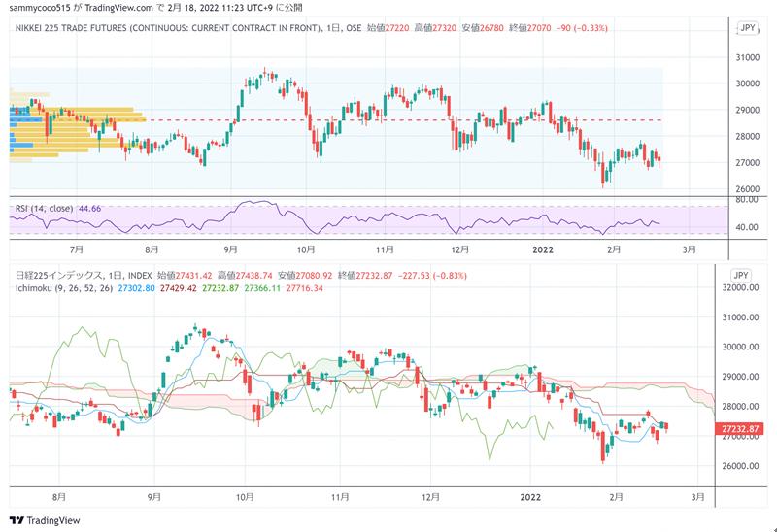
Task: Click the -90 (-0.33%) change value
Action: pos(582,28)
